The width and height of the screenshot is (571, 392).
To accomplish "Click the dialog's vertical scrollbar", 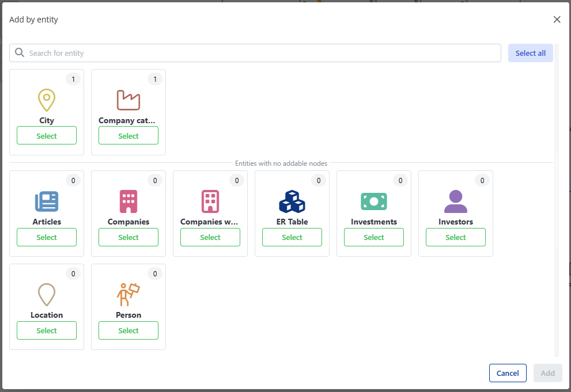I will click(x=557, y=200).
